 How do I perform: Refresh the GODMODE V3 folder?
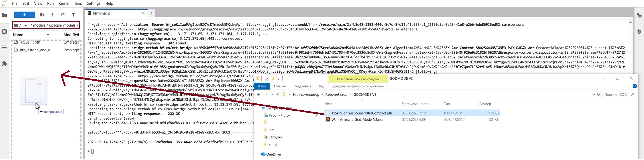[598, 95]
